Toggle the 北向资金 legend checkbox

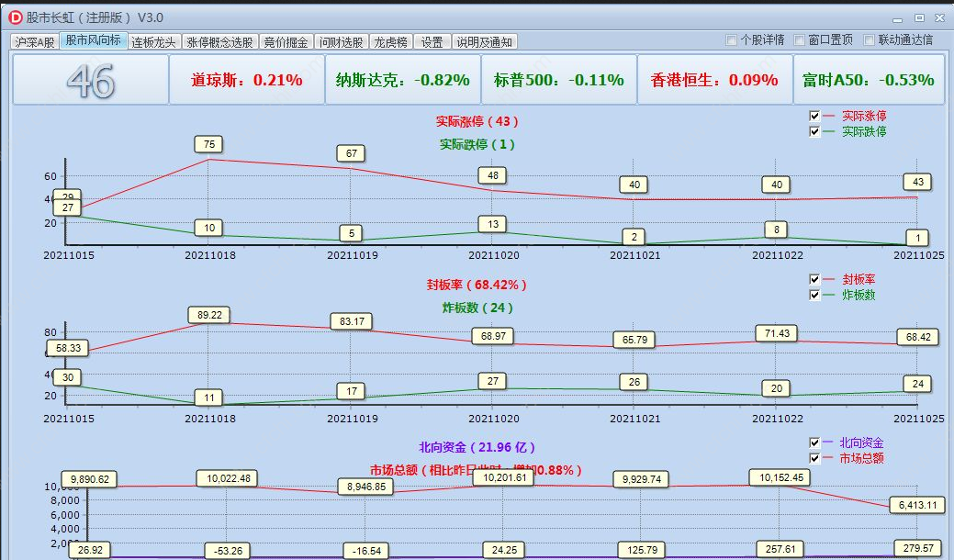pyautogui.click(x=814, y=442)
